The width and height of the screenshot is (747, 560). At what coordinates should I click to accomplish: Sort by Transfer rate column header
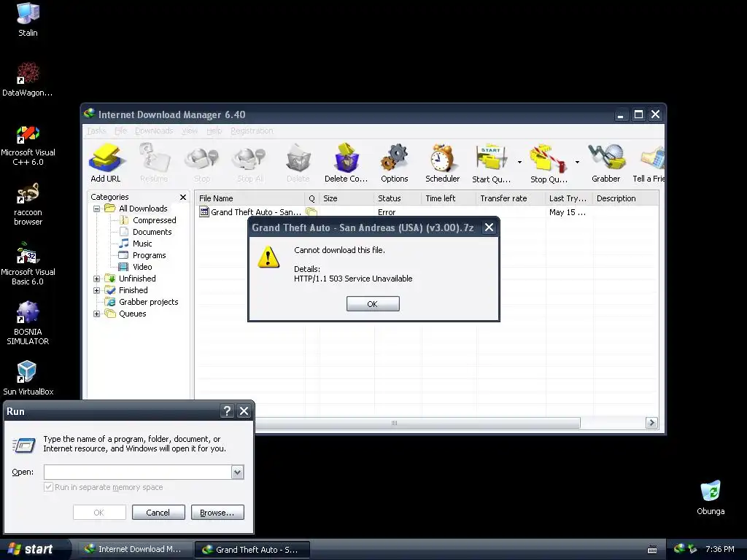click(510, 198)
